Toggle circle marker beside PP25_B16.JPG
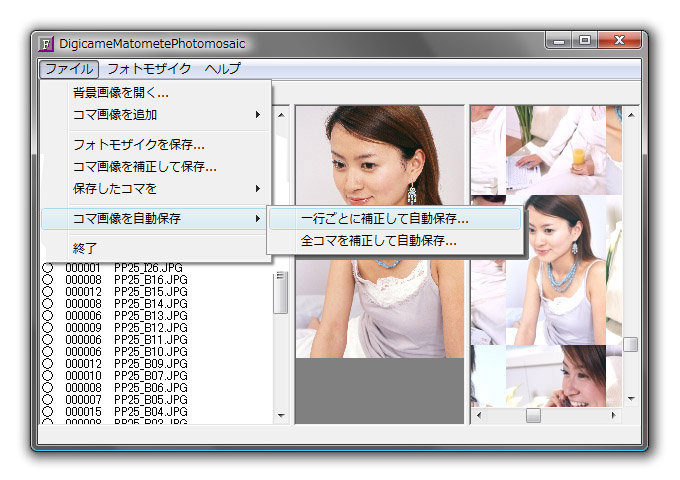The image size is (680, 480). pyautogui.click(x=46, y=279)
